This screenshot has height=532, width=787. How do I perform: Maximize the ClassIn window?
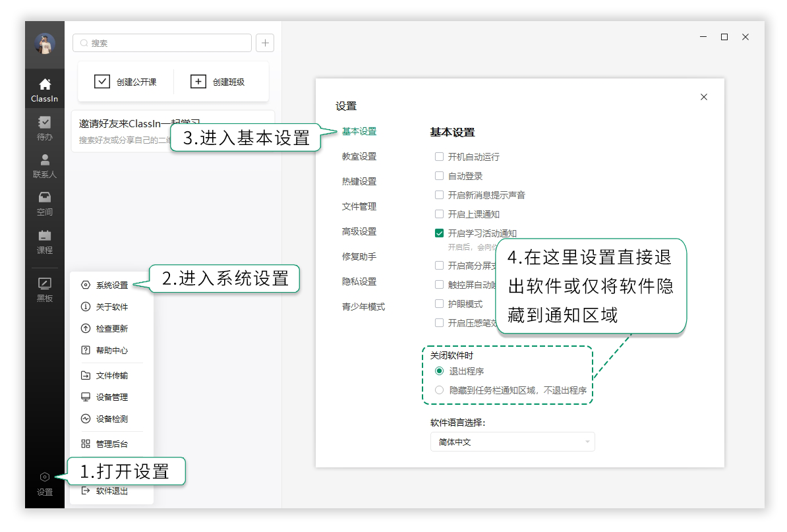[x=724, y=37]
